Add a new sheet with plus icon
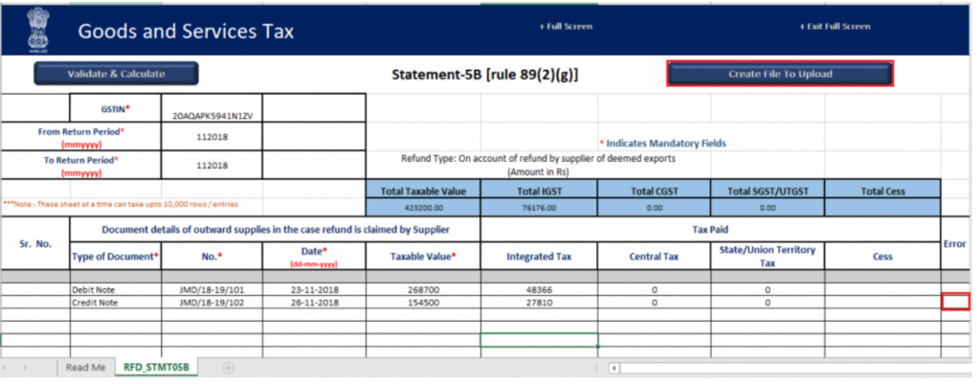This screenshot has width=980, height=384. tap(228, 368)
